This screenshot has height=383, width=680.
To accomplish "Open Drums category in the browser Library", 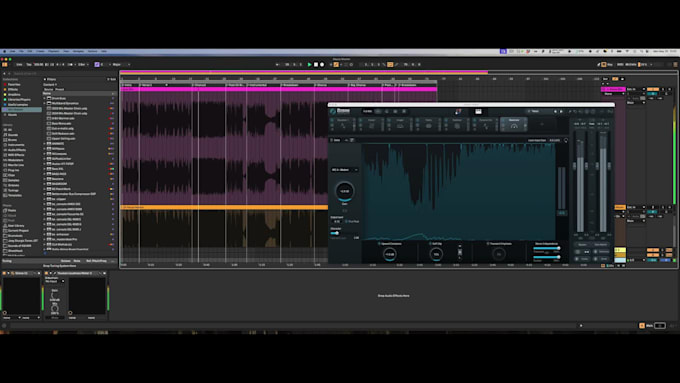I will (x=13, y=140).
